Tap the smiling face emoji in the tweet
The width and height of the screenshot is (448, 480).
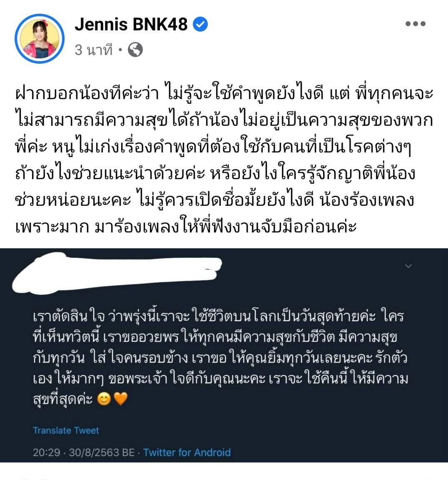tap(104, 399)
